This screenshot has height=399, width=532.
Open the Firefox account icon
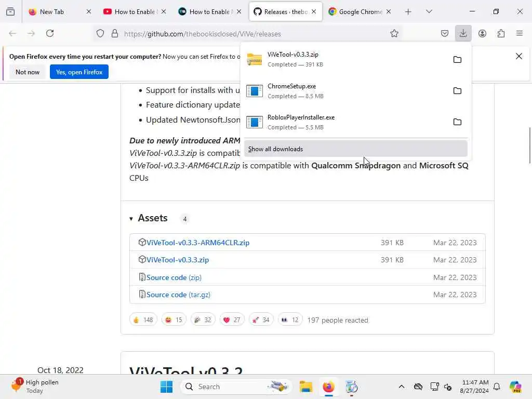482,33
